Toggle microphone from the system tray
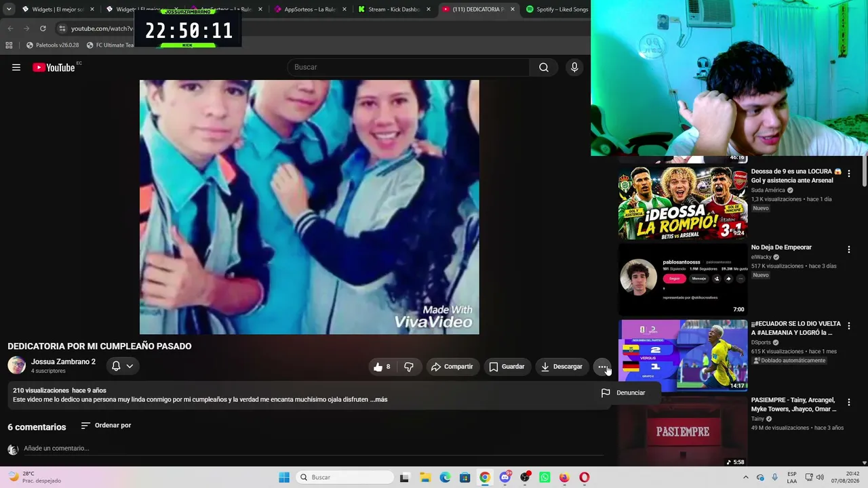 pyautogui.click(x=775, y=477)
